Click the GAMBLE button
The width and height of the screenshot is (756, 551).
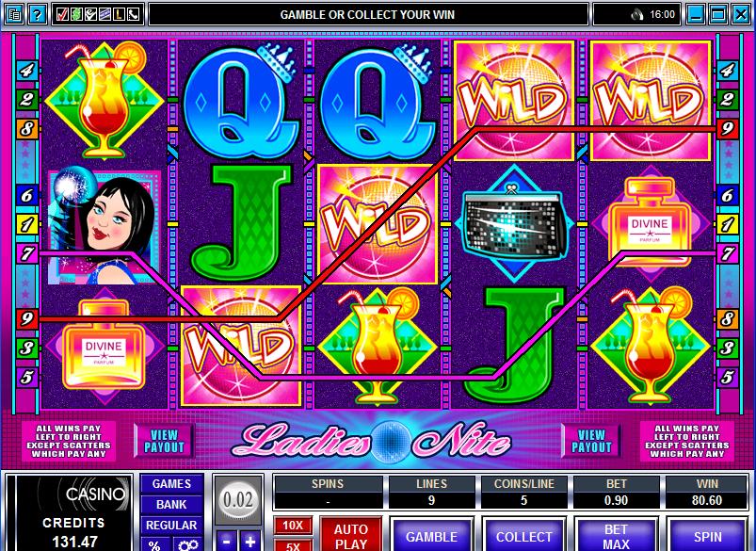[431, 537]
